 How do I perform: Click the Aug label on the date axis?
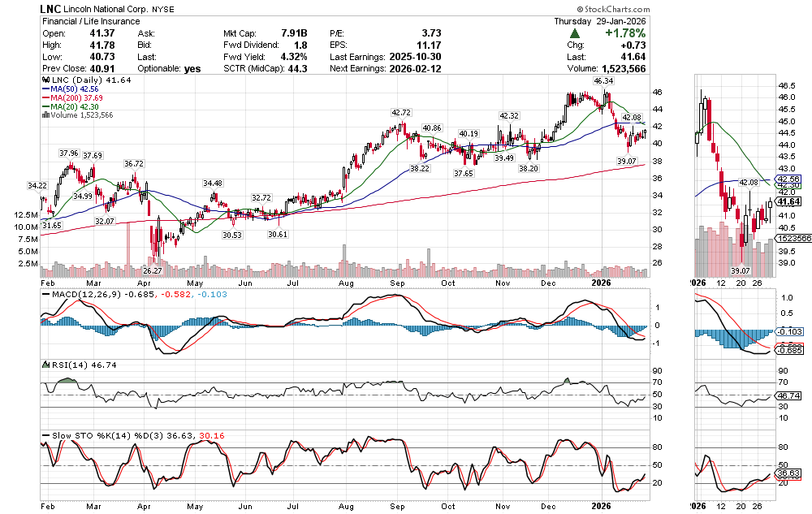point(346,282)
